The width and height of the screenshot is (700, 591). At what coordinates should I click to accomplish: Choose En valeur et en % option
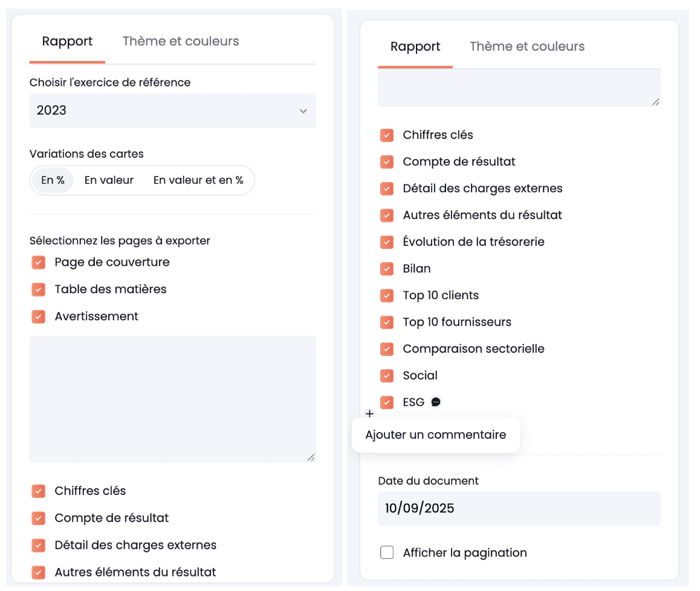click(x=198, y=180)
